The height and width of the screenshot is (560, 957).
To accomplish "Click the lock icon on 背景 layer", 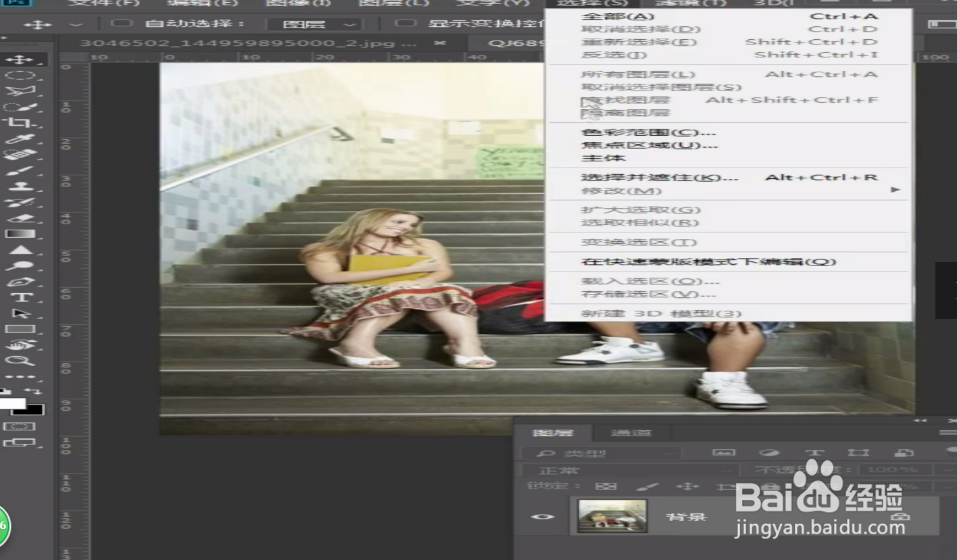I will pyautogui.click(x=899, y=517).
